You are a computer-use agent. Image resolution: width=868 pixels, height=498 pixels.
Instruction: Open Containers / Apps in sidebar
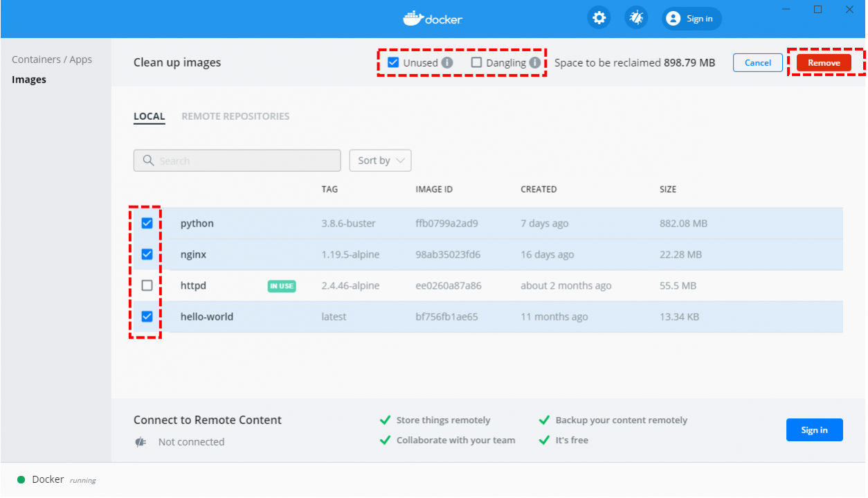(52, 60)
